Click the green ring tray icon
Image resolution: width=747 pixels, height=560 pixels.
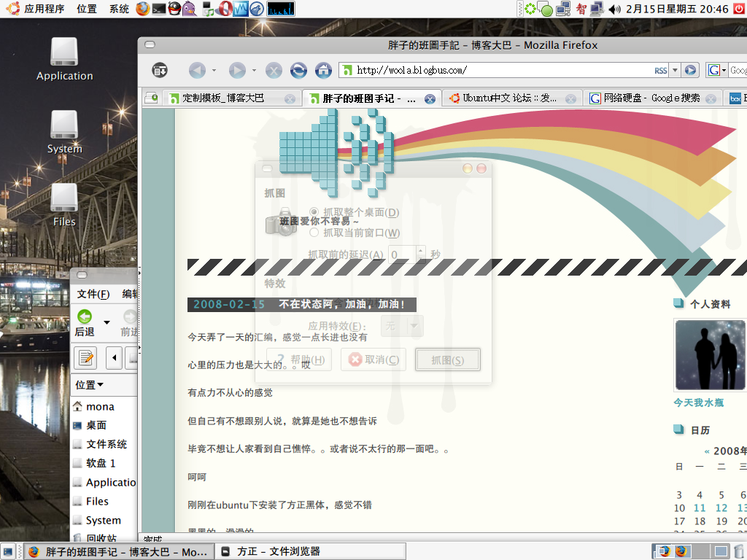[530, 9]
